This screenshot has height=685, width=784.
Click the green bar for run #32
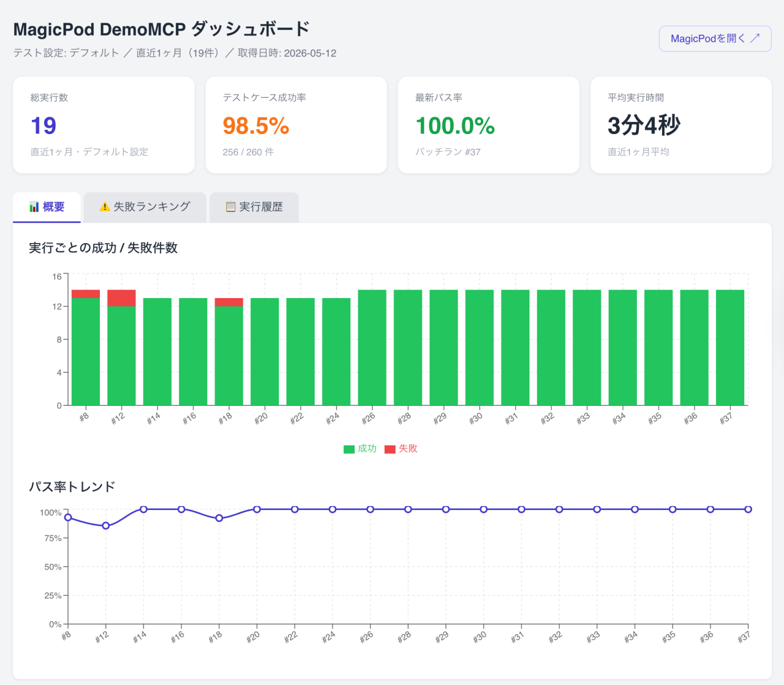point(551,348)
